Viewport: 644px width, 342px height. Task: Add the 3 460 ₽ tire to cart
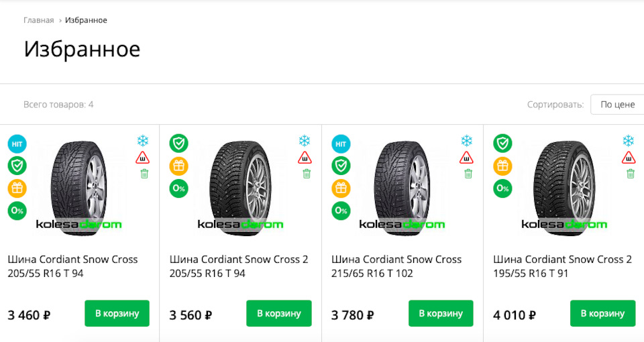pyautogui.click(x=117, y=313)
